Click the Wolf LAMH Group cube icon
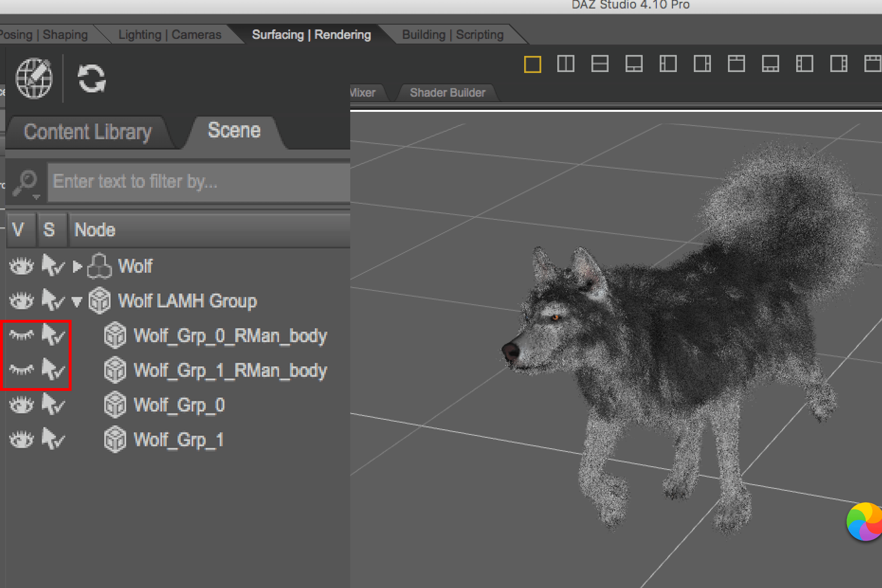 click(100, 301)
